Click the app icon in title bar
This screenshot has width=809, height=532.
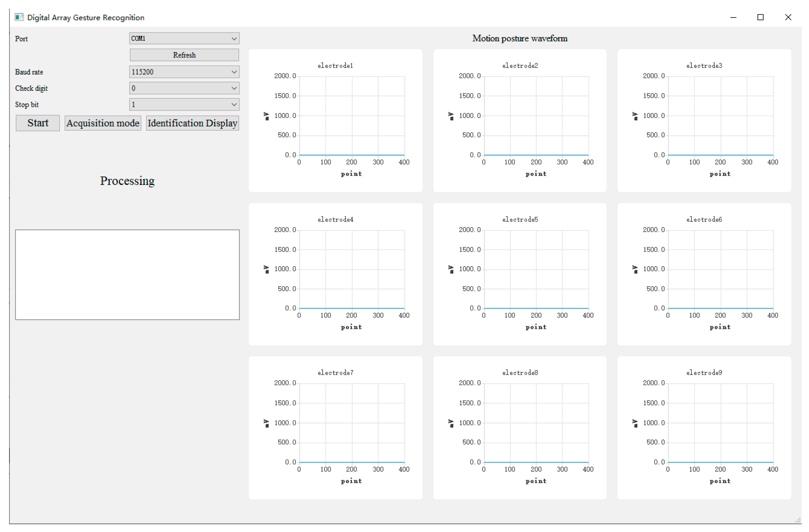click(x=19, y=17)
